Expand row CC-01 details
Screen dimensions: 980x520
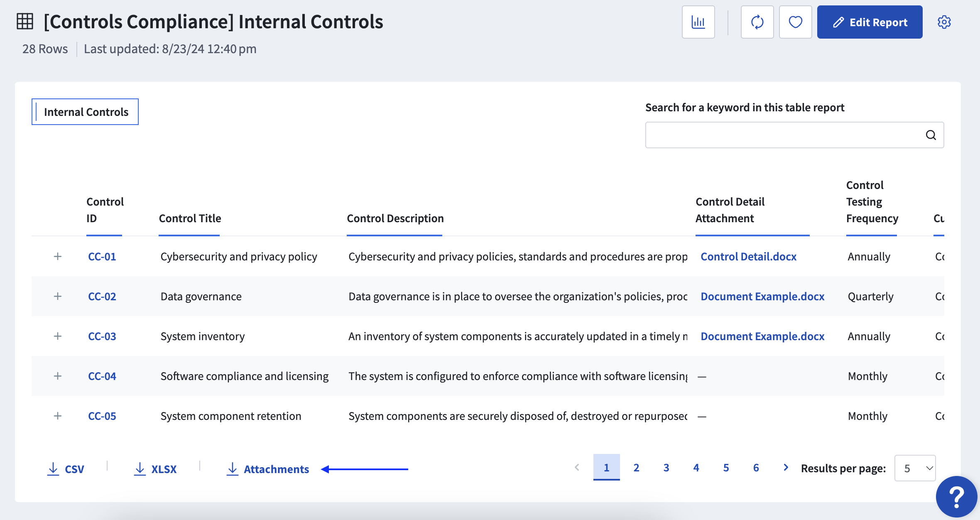(58, 256)
